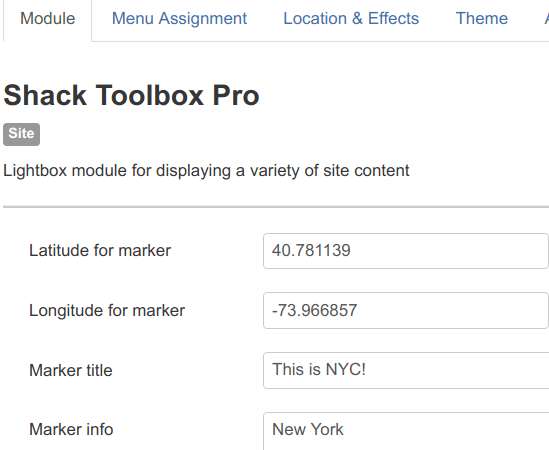Image resolution: width=549 pixels, height=450 pixels.
Task: Focus the Latitude for marker field
Action: click(406, 251)
